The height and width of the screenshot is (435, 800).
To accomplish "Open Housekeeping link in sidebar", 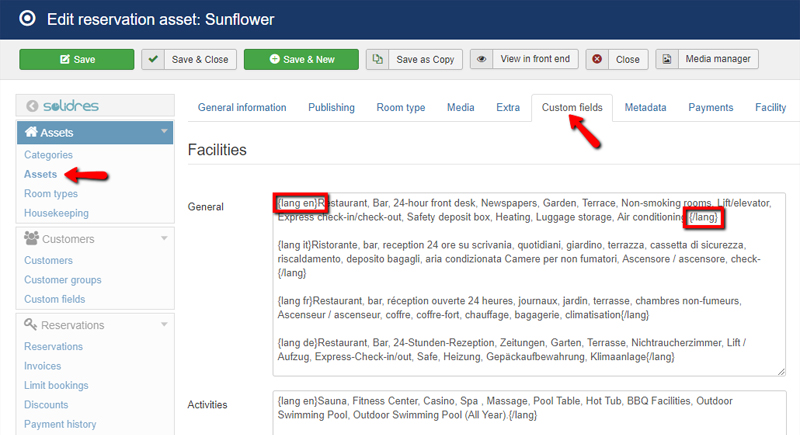I will pos(56,213).
